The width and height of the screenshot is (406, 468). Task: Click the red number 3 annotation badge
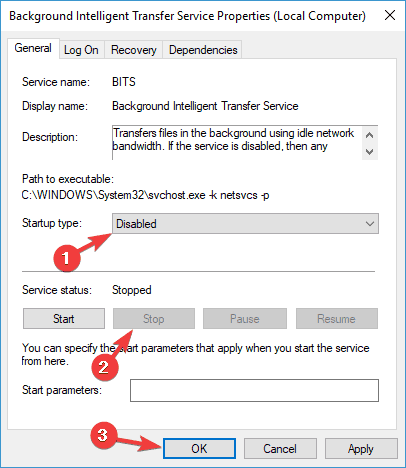103,435
